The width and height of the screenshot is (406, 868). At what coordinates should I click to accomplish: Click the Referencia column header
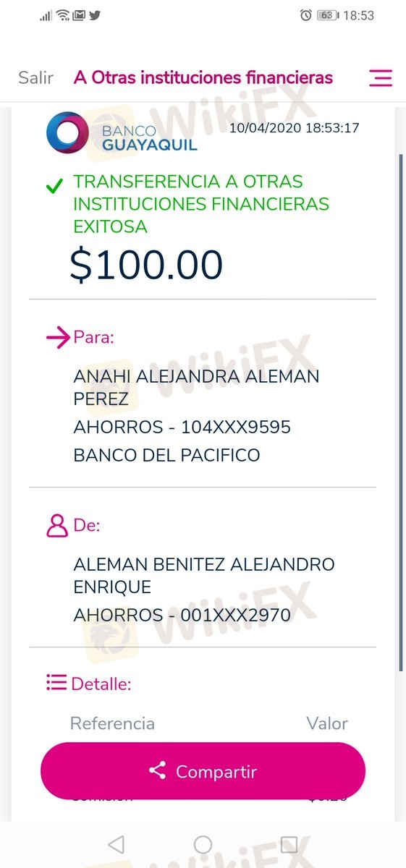tap(112, 723)
